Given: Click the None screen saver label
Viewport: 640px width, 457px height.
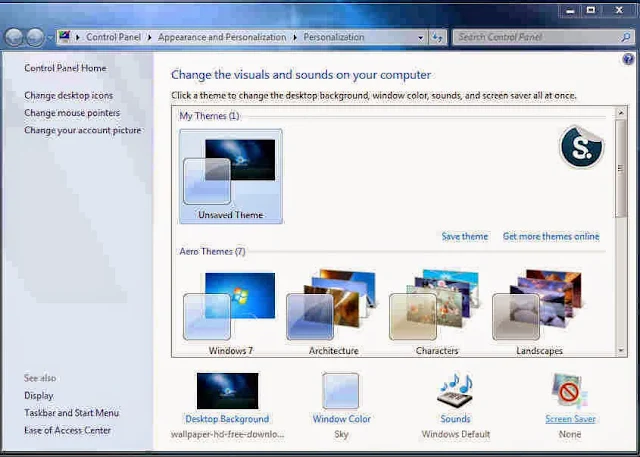Looking at the screenshot, I should pos(570,435).
